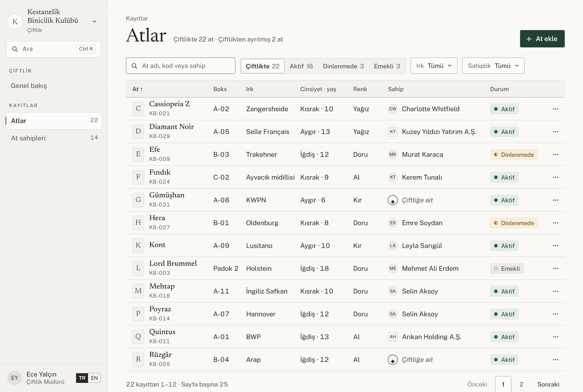Open the Sahiplik filter dropdown
Screen dimensions: 583x392
[493, 66]
